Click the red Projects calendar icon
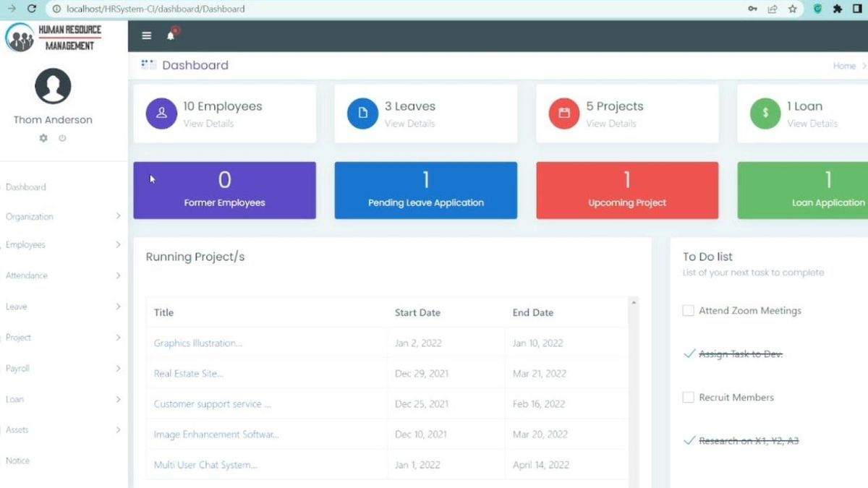Viewport: 868px width, 488px height. coord(563,114)
